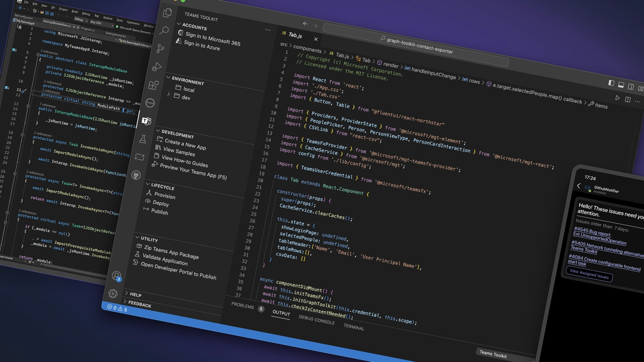Open the Extensions view
Image resolution: width=644 pixels, height=362 pixels.
[x=153, y=85]
